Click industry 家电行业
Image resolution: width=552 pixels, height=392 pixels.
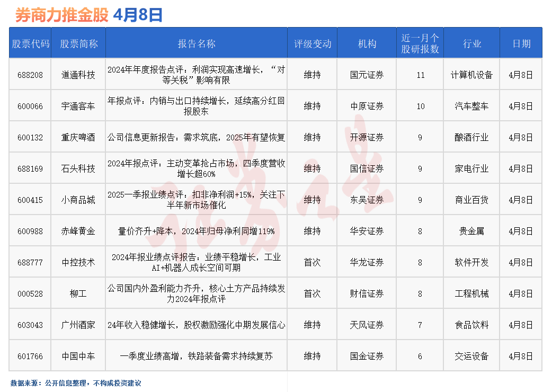tap(471, 169)
